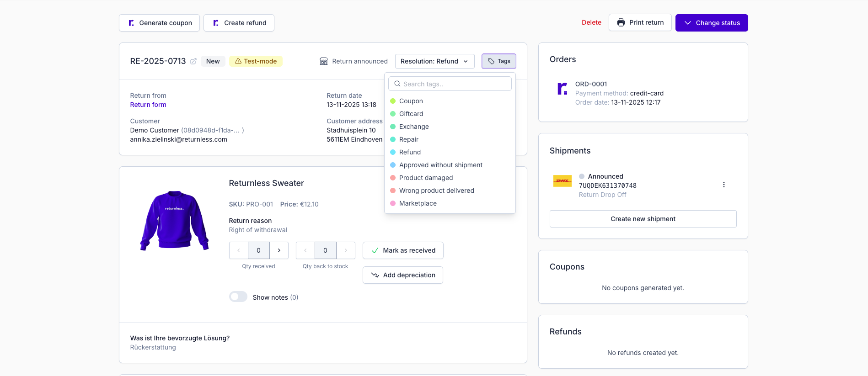
Task: Click the grey Announced status dot
Action: (582, 176)
